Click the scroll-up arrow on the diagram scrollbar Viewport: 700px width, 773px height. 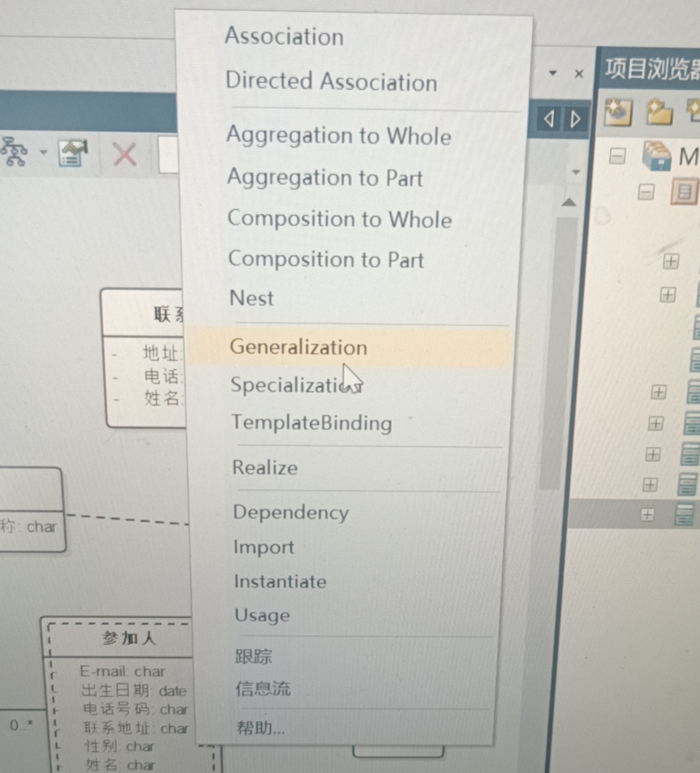click(x=569, y=200)
